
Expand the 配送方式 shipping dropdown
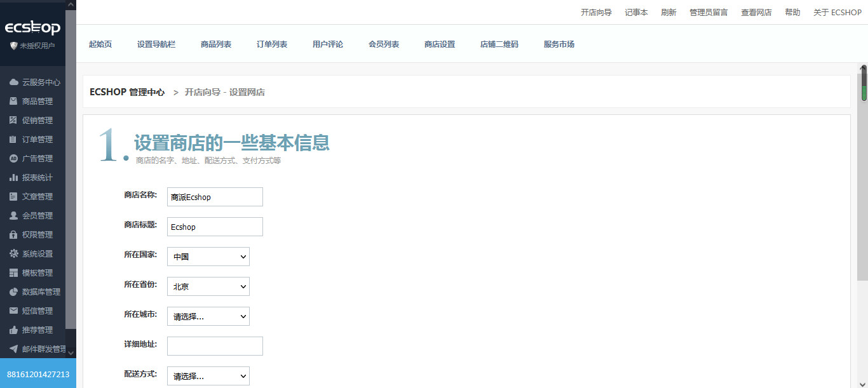pyautogui.click(x=208, y=375)
